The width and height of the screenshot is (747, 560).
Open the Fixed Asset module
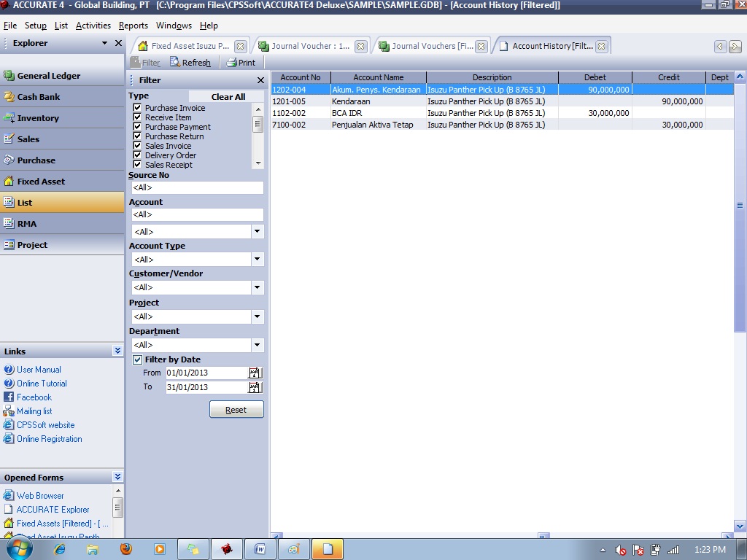click(62, 182)
